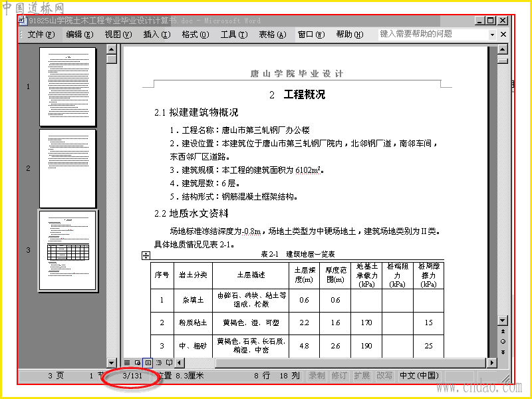Viewport: 532px width, 399px height.
Task: Open the 格式(O) menu
Action: 196,35
